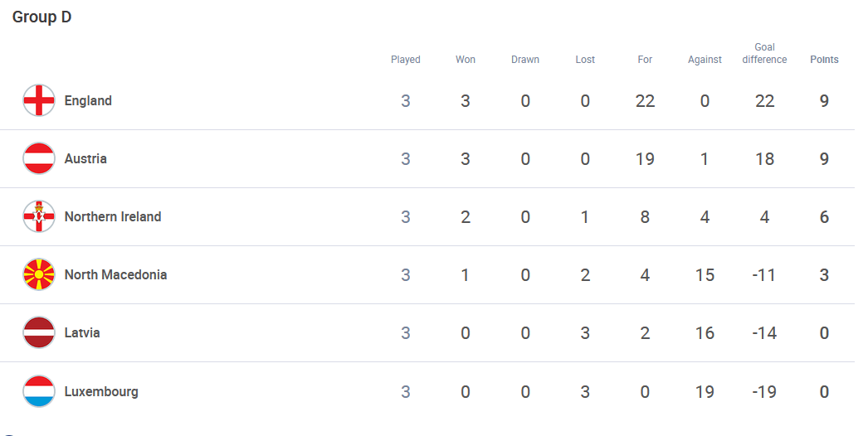The height and width of the screenshot is (436, 868).
Task: Open the Luxembourg team name
Action: tap(101, 392)
